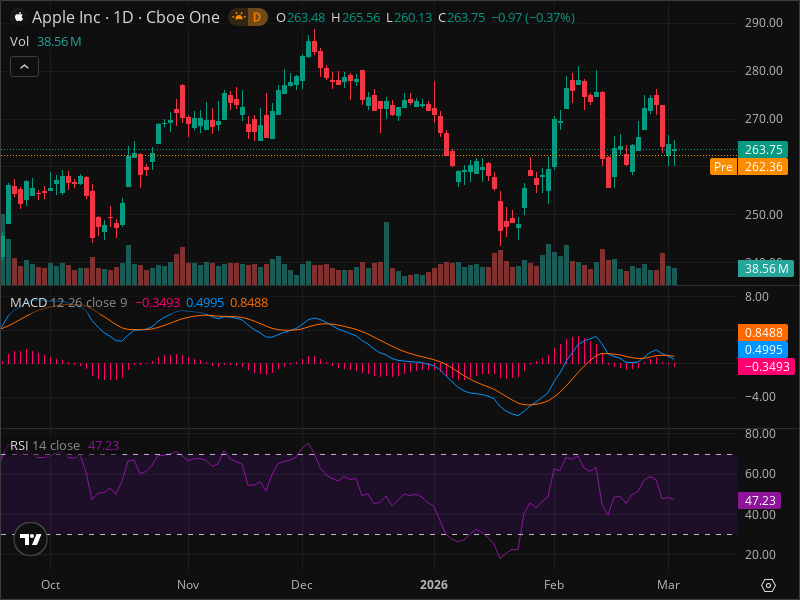800x600 pixels.
Task: Click the 1D interval label in title
Action: [x=123, y=17]
